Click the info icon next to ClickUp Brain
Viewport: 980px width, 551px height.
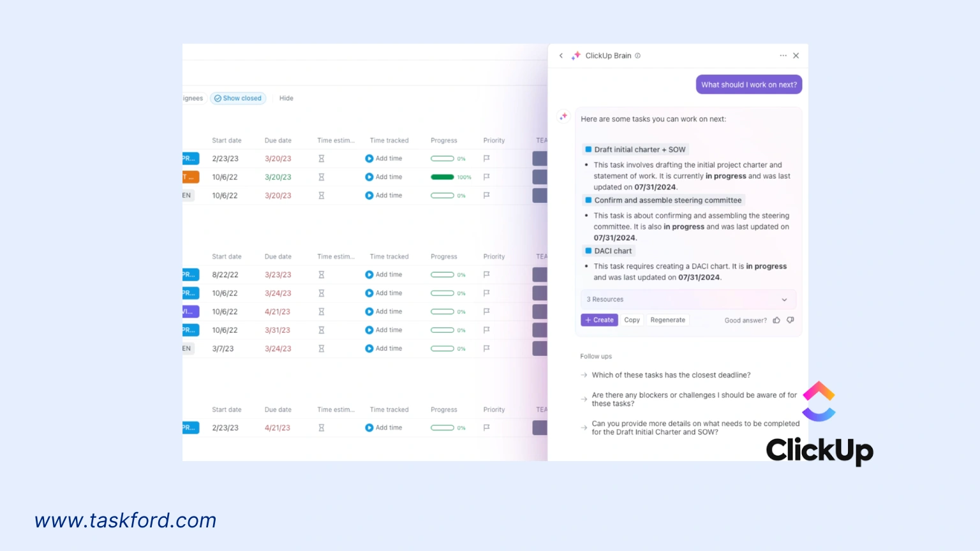(637, 55)
